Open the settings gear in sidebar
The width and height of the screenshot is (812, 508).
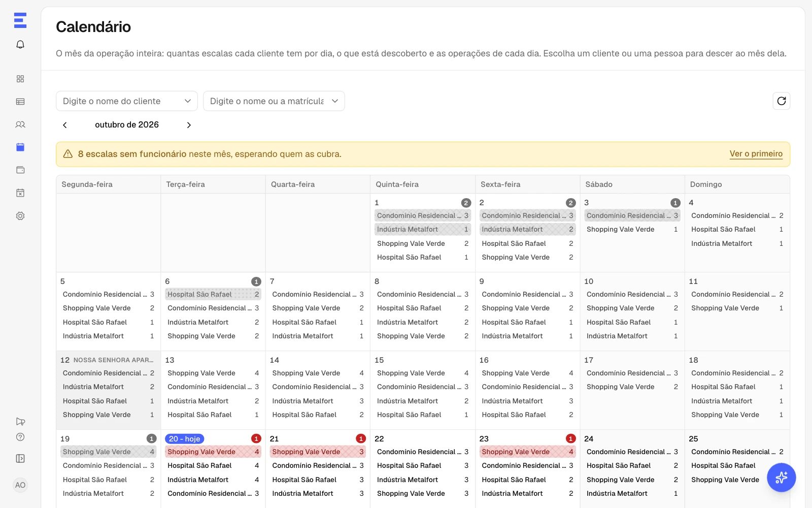coord(20,216)
